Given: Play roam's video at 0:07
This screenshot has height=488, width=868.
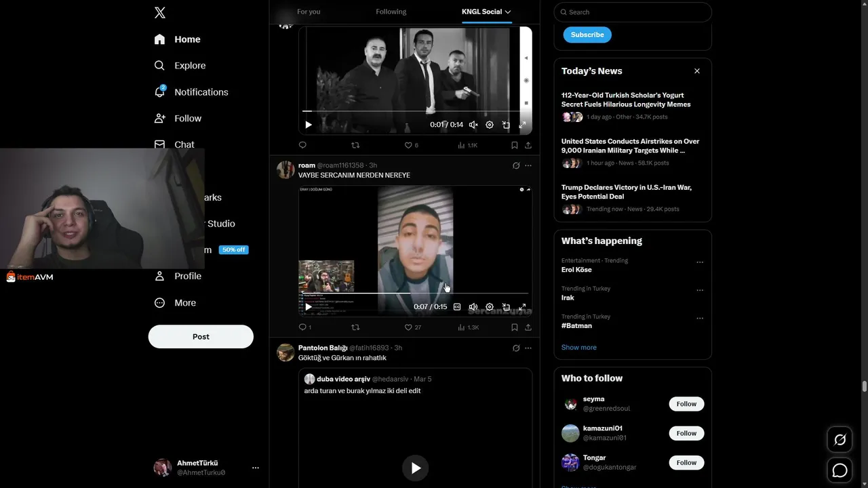Looking at the screenshot, I should [x=309, y=307].
